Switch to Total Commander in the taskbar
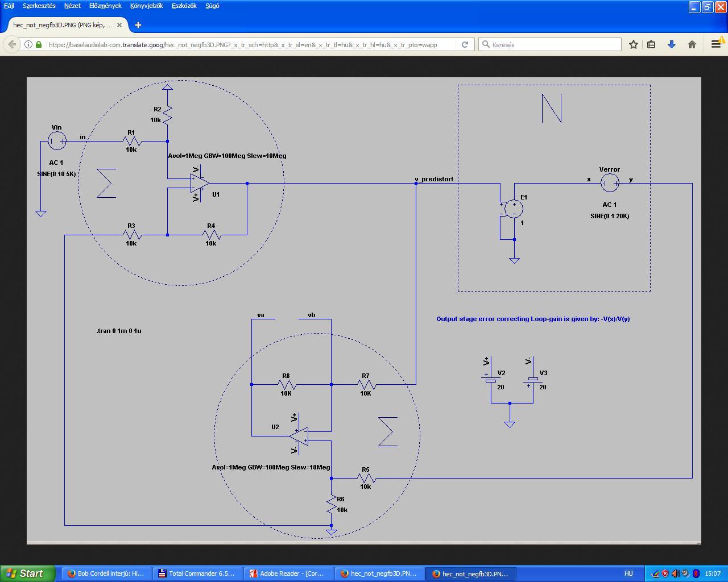The height and width of the screenshot is (582, 728). pyautogui.click(x=196, y=573)
